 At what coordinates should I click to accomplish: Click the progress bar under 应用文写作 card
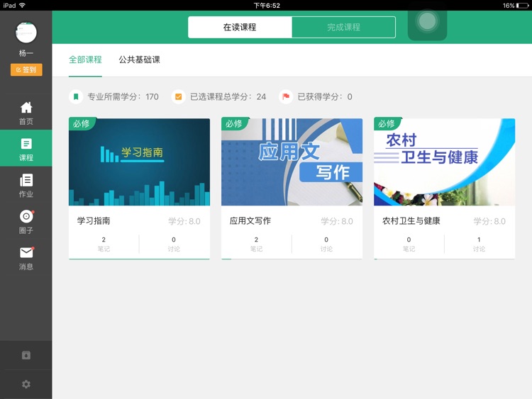pyautogui.click(x=292, y=259)
